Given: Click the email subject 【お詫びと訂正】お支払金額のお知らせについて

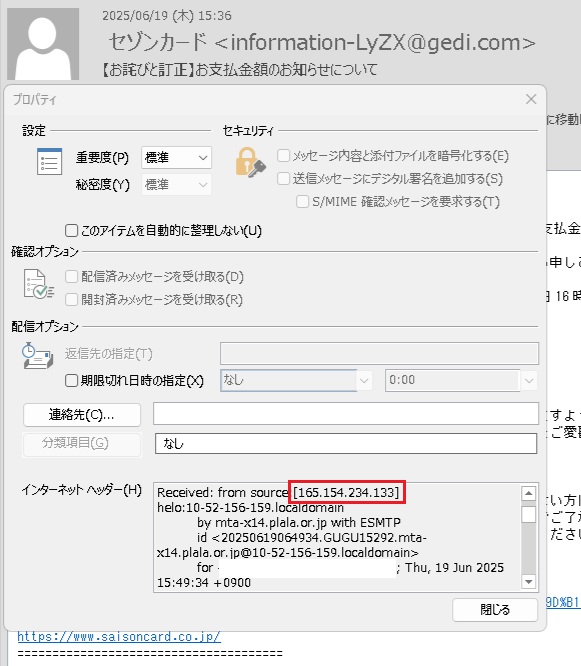Looking at the screenshot, I should click(x=239, y=69).
